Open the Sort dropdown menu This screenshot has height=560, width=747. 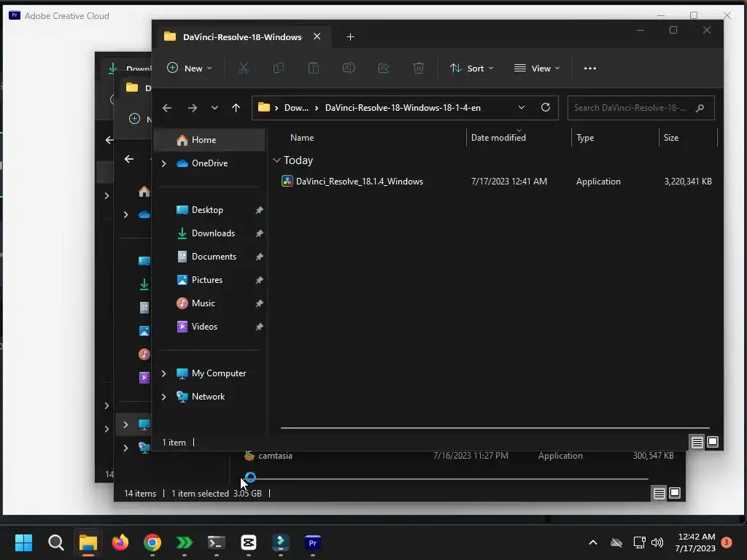471,68
